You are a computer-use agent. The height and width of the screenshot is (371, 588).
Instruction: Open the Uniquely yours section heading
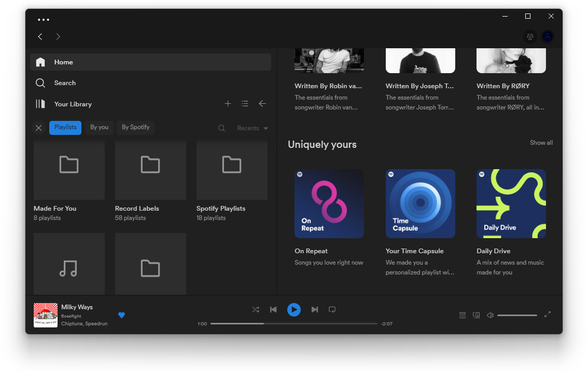322,144
